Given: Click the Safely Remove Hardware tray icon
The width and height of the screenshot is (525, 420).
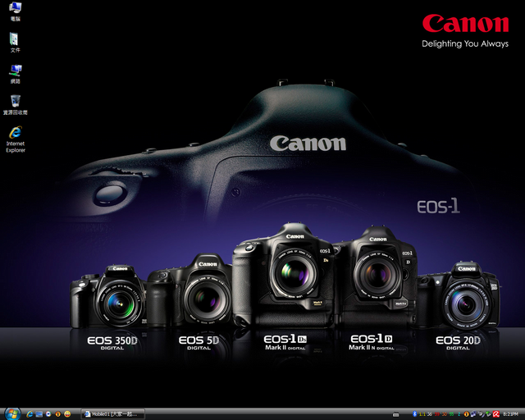Looking at the screenshot, I should coord(489,414).
